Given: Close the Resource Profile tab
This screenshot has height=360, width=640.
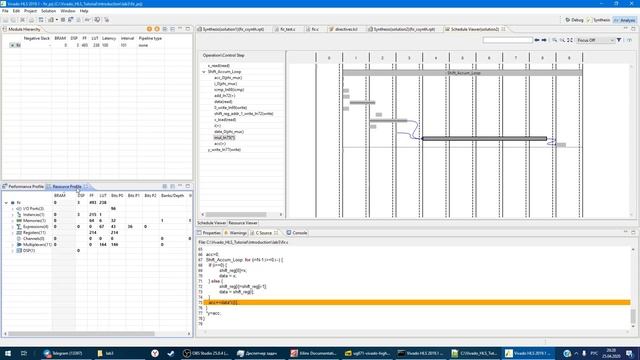Looking at the screenshot, I should coord(86,187).
